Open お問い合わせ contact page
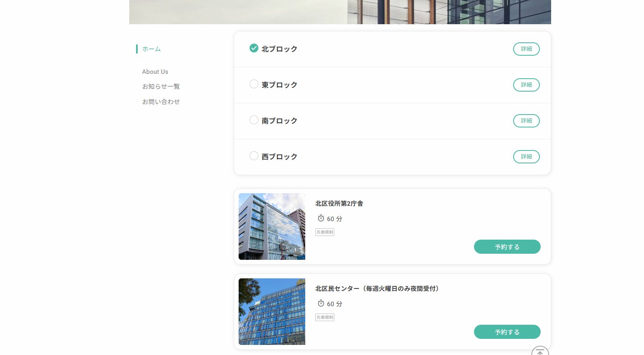Screen dimensions: 644x355 (x=161, y=102)
